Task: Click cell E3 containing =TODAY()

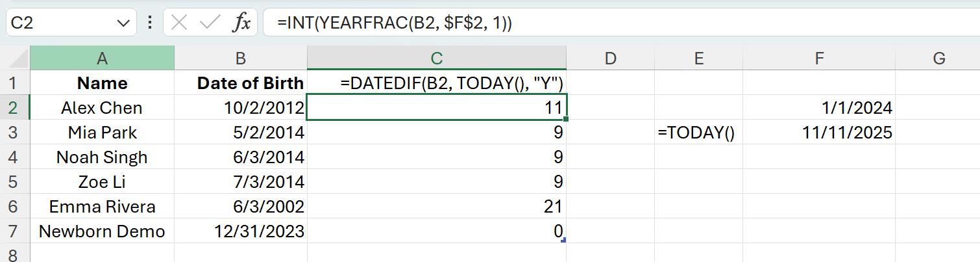Action: [x=697, y=133]
